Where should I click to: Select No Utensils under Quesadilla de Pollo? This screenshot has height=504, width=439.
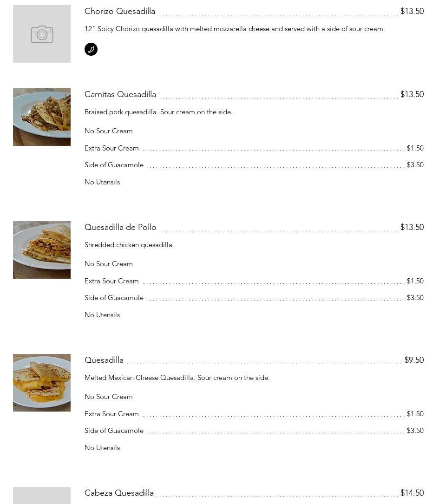coord(102,315)
